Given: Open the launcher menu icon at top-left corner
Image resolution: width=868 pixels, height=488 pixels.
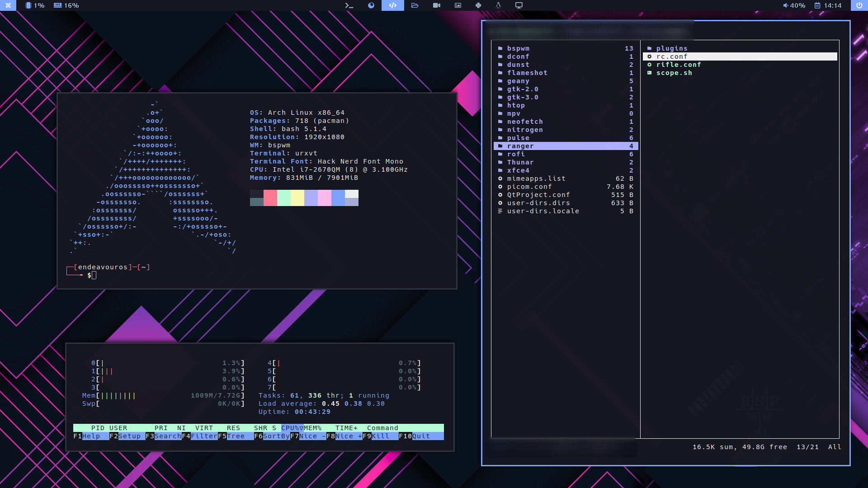Looking at the screenshot, I should [8, 5].
